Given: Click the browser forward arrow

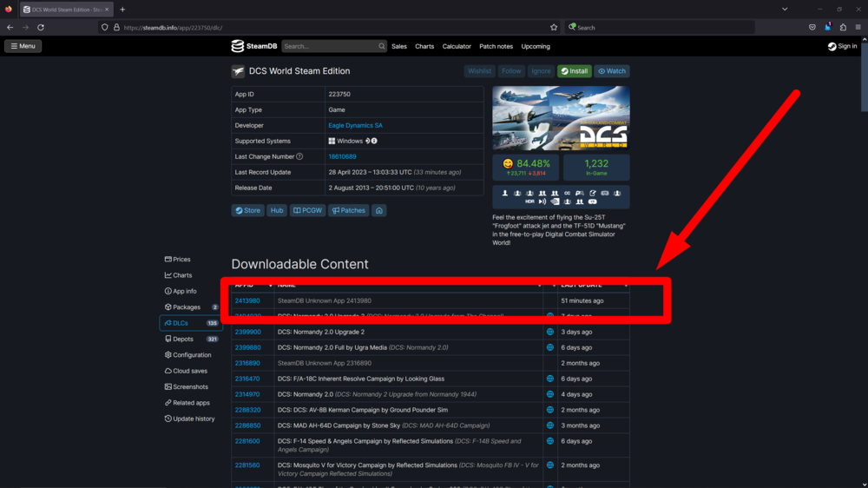Looking at the screenshot, I should (x=25, y=27).
